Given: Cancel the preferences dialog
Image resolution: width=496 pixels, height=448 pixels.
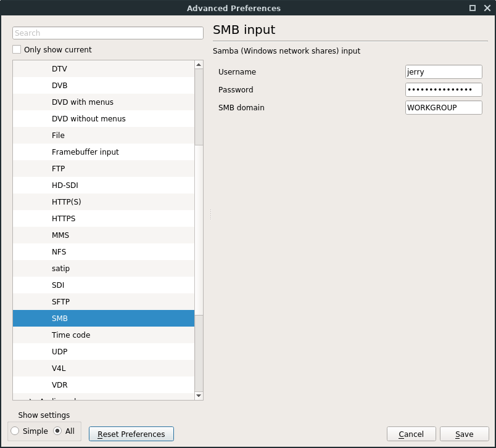Looking at the screenshot, I should [x=411, y=434].
